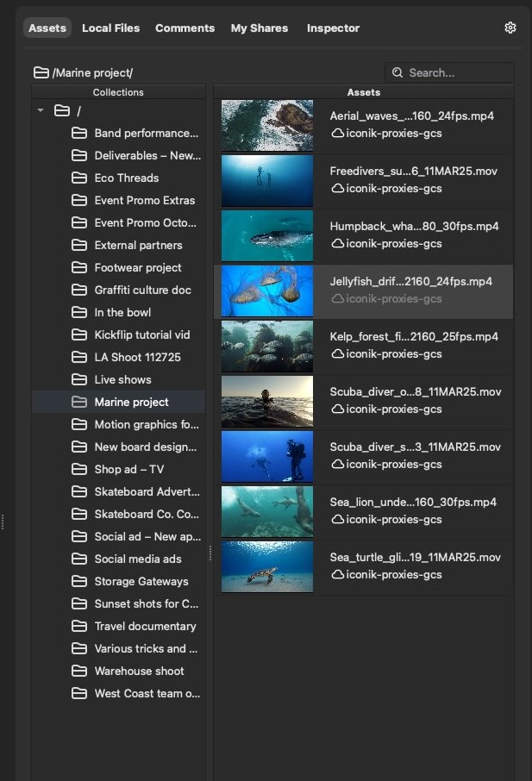This screenshot has width=532, height=781.
Task: Switch to the Local Files tab
Action: 110,28
